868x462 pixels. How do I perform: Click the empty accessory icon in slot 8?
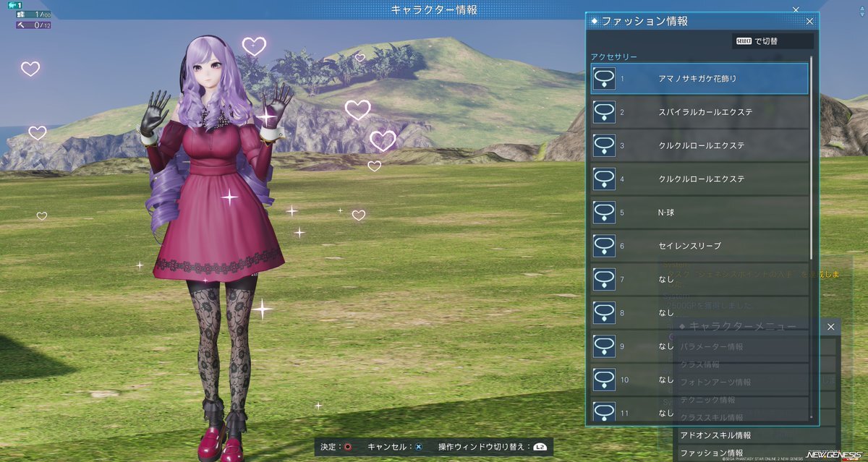click(x=604, y=312)
